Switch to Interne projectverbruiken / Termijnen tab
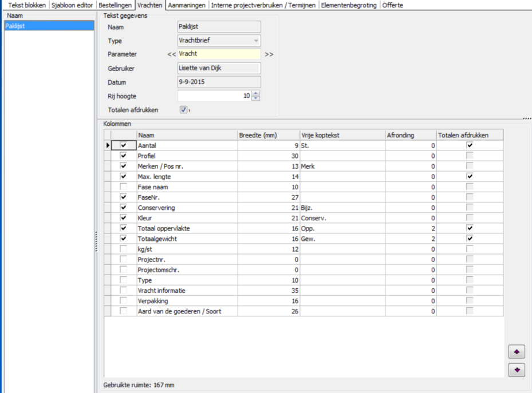Screen dimensions: 532x393 click(263, 5)
